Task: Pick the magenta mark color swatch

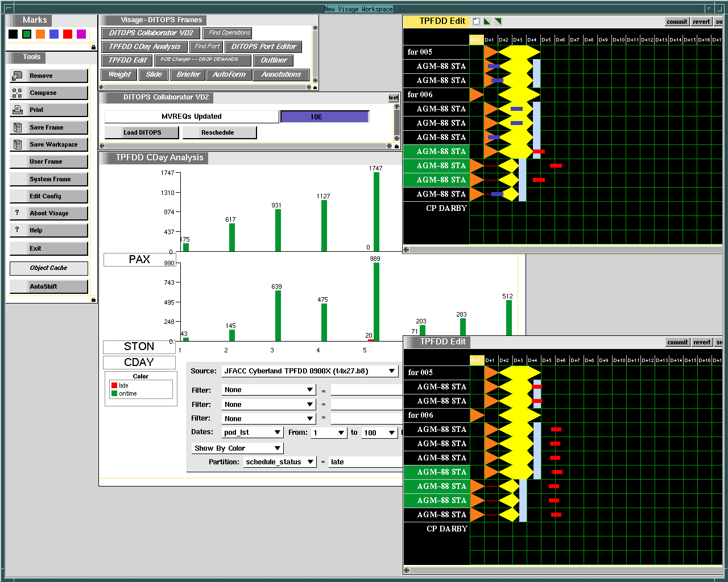Action: click(x=81, y=34)
